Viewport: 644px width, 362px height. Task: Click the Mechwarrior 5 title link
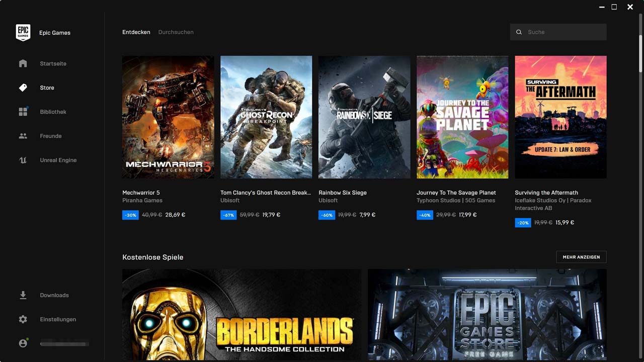(x=141, y=193)
